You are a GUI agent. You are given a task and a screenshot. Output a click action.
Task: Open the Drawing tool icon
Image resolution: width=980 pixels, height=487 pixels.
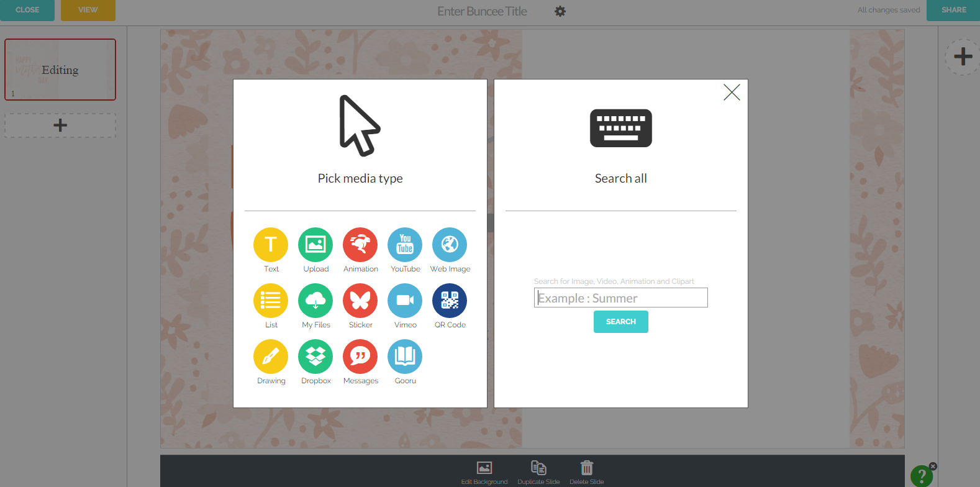271,357
